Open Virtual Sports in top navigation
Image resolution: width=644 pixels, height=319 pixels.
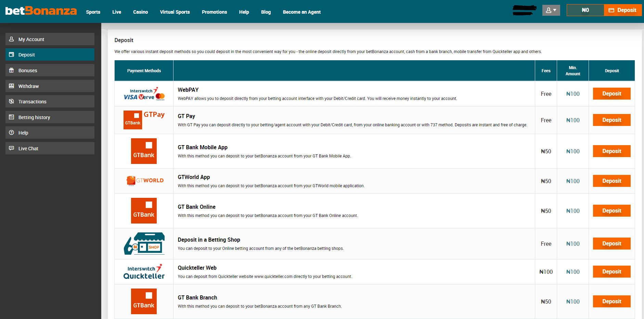[175, 12]
